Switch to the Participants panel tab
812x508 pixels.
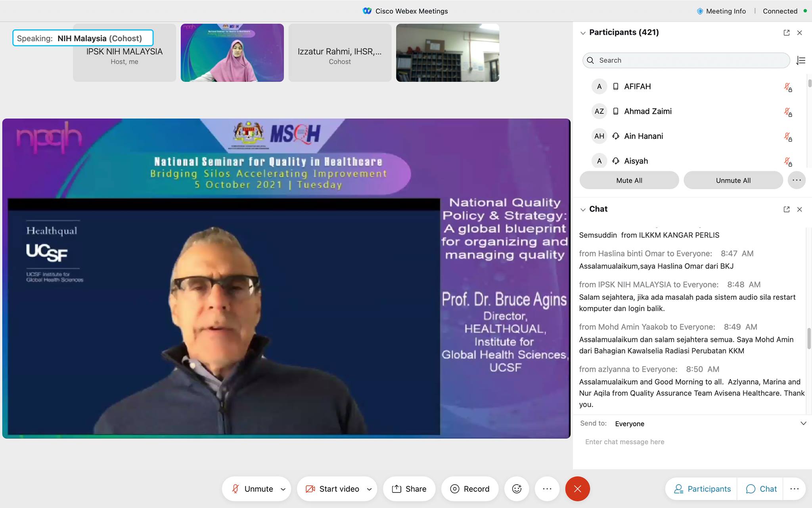702,489
